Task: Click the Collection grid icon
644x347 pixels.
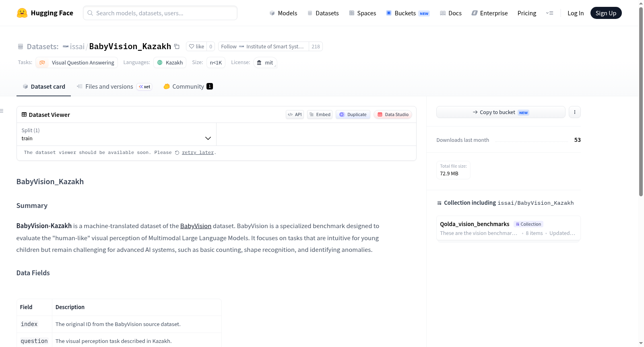Action: [440, 203]
